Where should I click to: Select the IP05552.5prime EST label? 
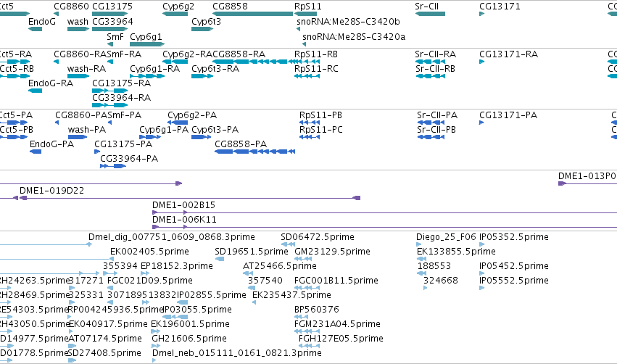[x=514, y=281]
